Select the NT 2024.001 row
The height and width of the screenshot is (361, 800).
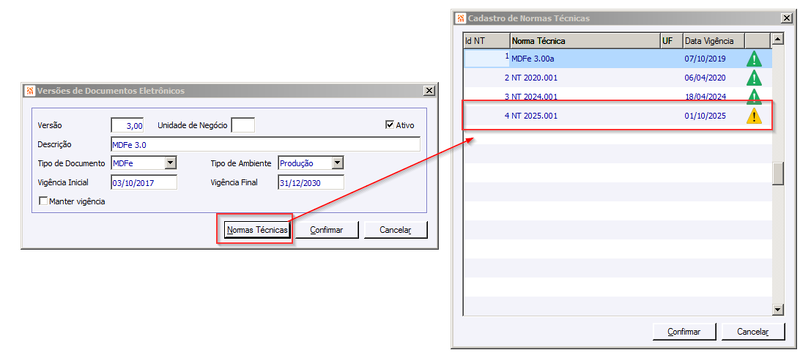click(617, 96)
